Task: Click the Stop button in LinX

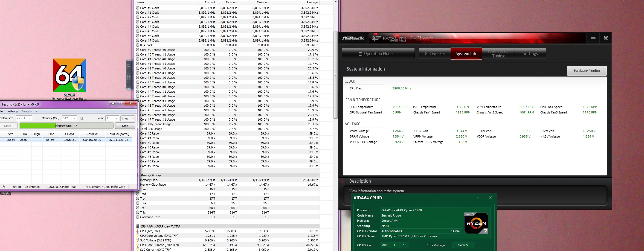Action: click(125, 126)
